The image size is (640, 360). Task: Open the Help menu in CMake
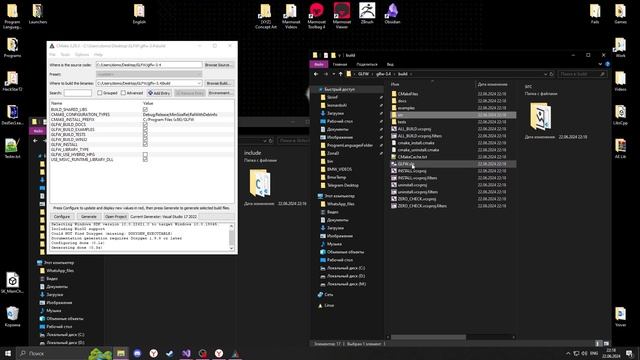point(98,55)
